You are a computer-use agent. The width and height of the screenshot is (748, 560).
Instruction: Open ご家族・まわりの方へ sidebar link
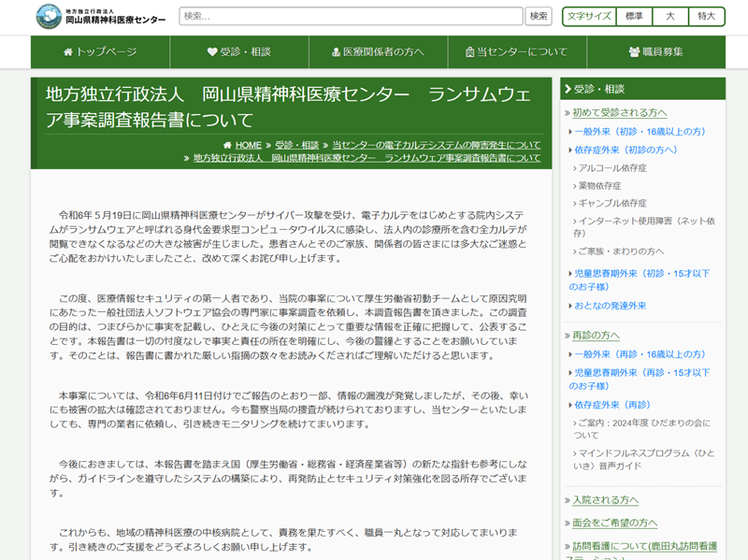coord(621,251)
